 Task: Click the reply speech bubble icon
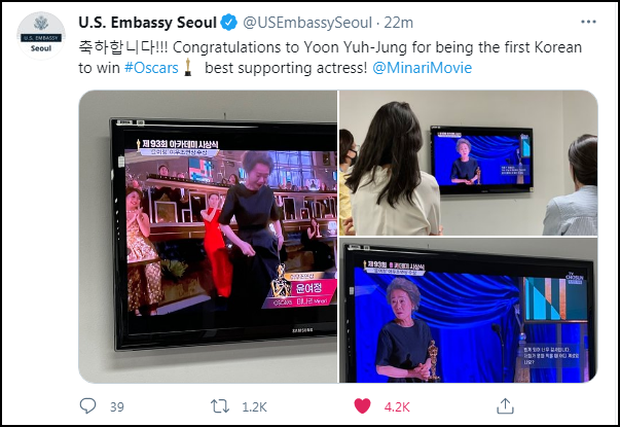pyautogui.click(x=88, y=406)
